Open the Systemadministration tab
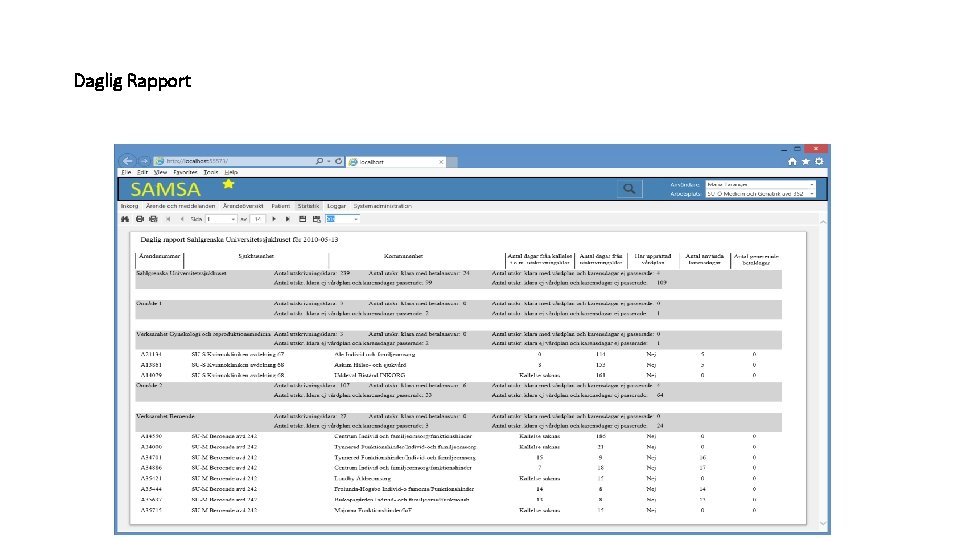Image resolution: width=960 pixels, height=540 pixels. coord(383,206)
